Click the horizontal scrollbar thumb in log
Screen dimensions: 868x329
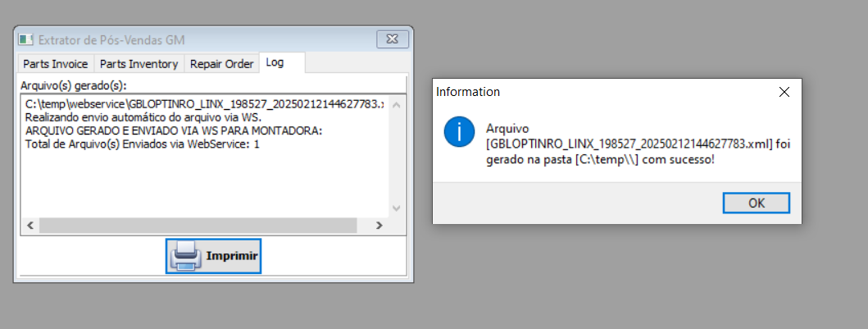(198, 226)
